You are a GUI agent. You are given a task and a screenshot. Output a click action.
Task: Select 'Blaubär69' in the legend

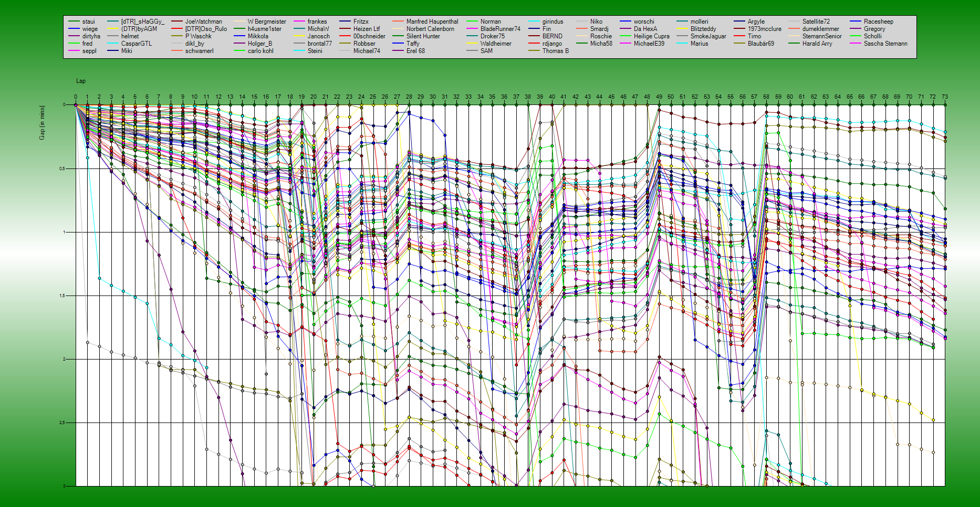754,44
